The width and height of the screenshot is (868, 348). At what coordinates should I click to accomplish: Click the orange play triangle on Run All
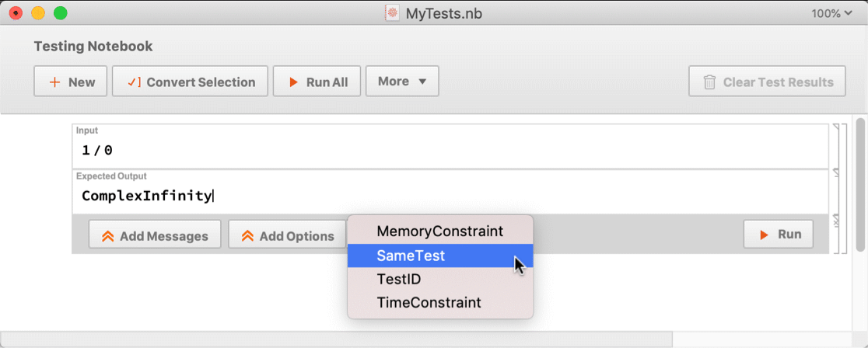tap(293, 82)
